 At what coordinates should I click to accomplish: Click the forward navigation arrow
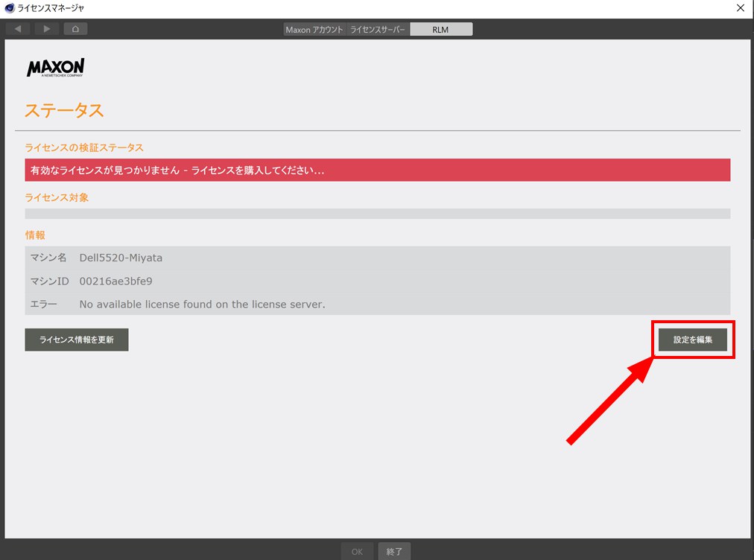coord(47,29)
